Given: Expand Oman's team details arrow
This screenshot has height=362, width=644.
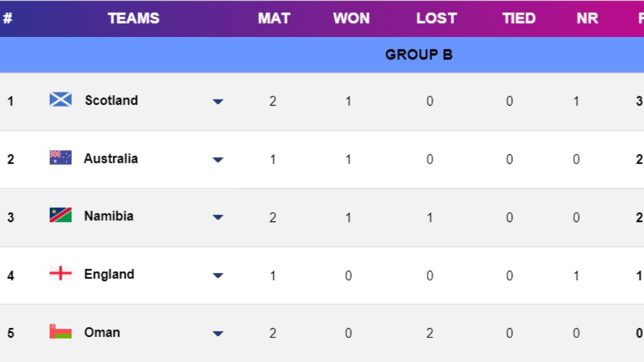Looking at the screenshot, I should click(x=218, y=334).
